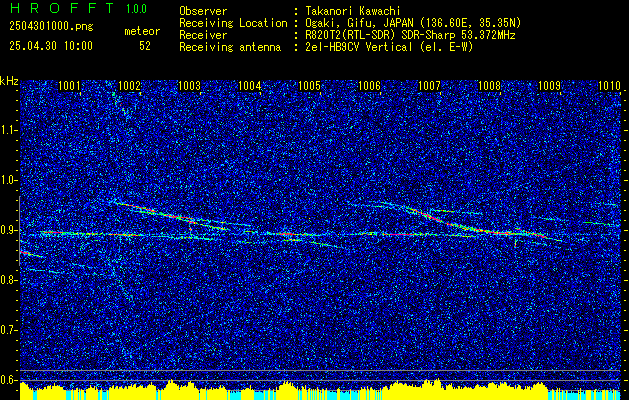
Task: Click the 1001 time marker
Action: coord(69,86)
